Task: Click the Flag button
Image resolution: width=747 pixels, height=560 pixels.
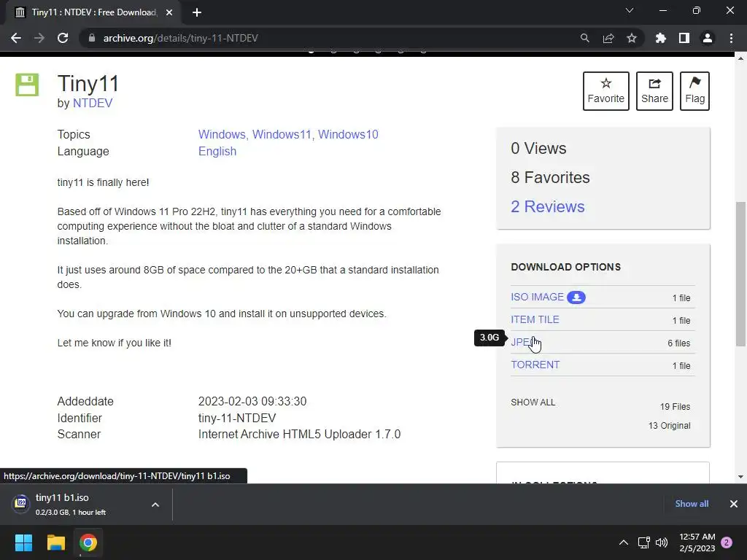Action: (694, 91)
